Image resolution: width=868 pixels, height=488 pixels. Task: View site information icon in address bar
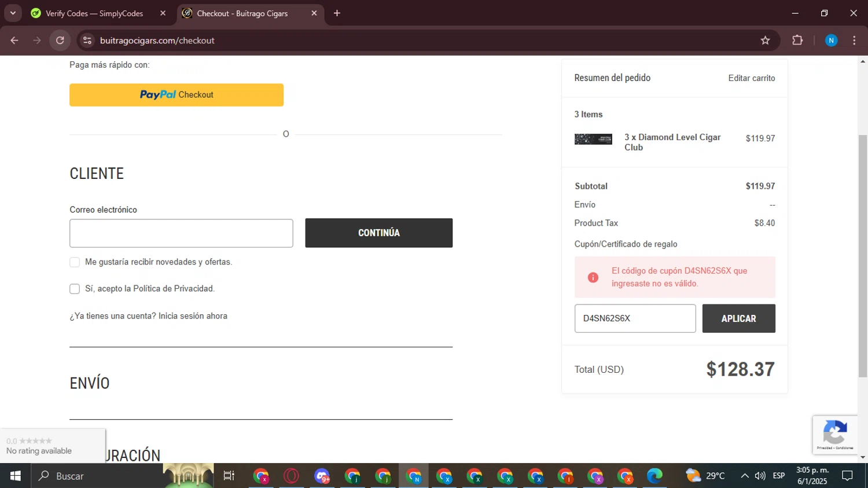87,41
